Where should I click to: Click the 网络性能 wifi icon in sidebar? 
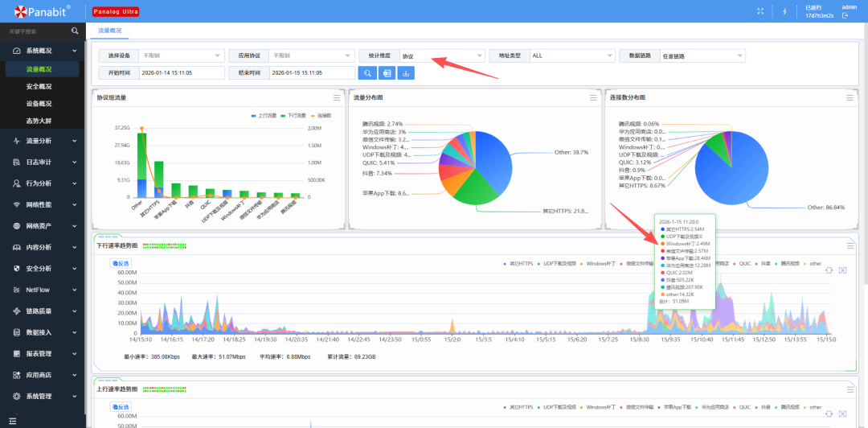16,204
